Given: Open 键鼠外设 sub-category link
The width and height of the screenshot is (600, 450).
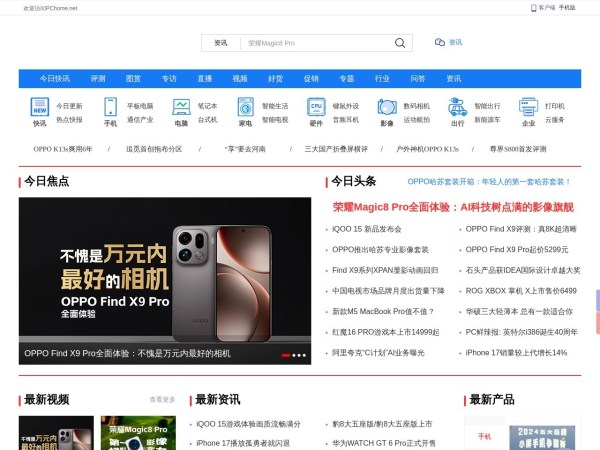Looking at the screenshot, I should click(346, 106).
